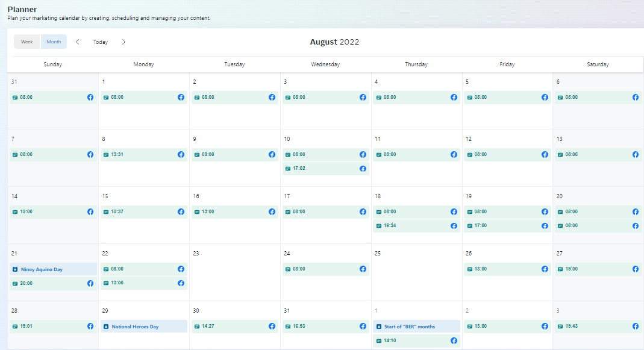
Task: Open the 08:00 post on August 3
Action: pyautogui.click(x=326, y=98)
